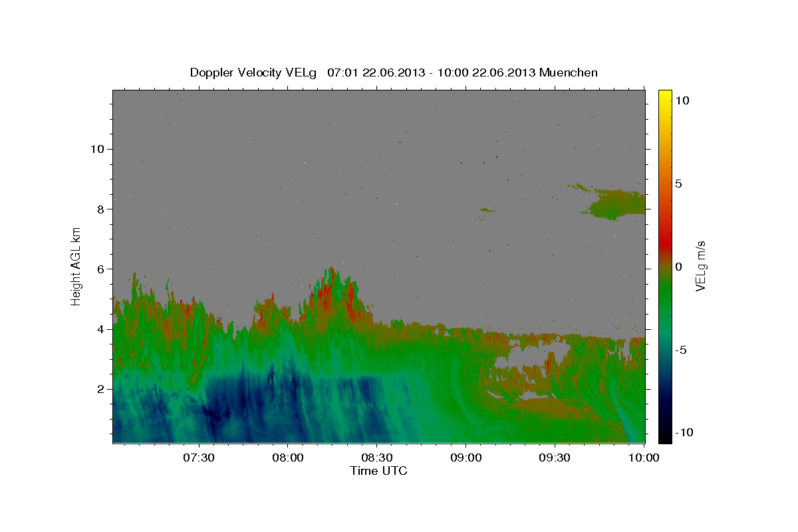Click the colorbar label '10' at top
This screenshot has height=532, width=798.
coord(681,100)
